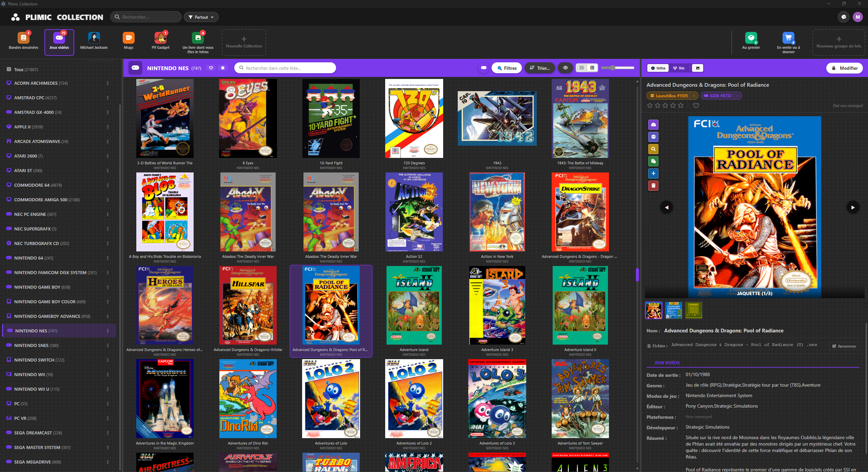
Task: Switch to the Vie tab
Action: pyautogui.click(x=679, y=68)
